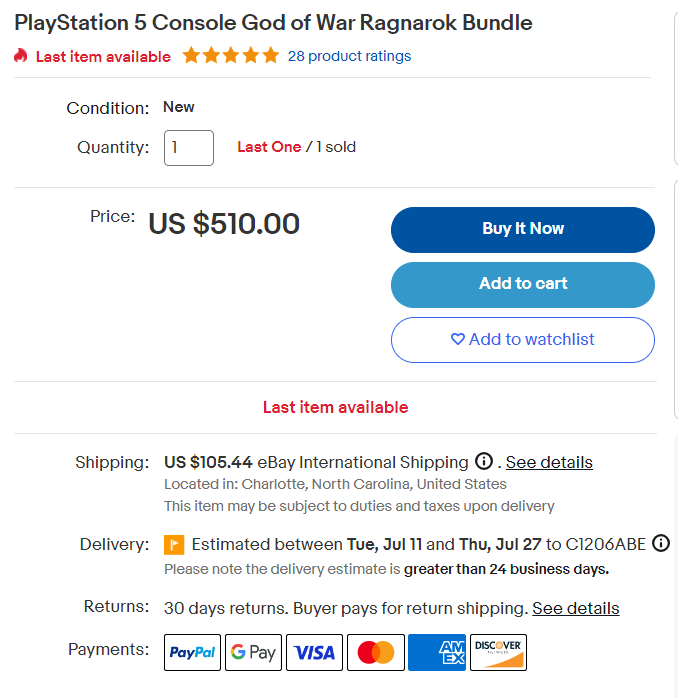
Task: Add item to watchlist
Action: pos(522,339)
